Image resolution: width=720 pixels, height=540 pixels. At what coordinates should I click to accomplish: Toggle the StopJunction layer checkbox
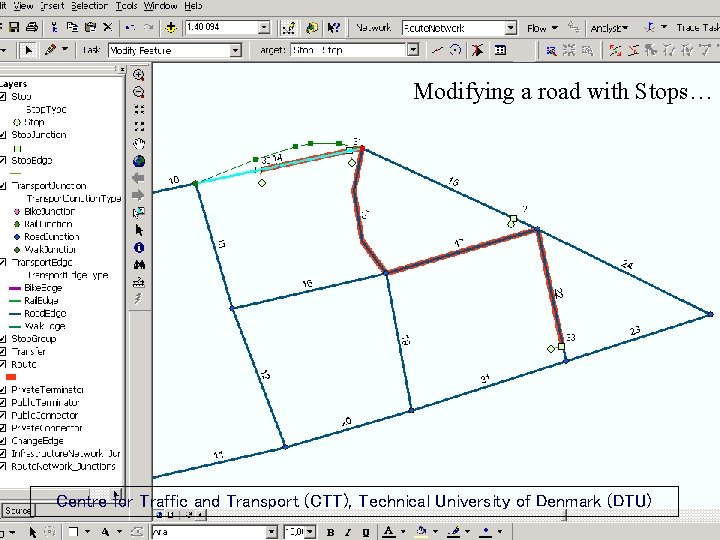3,135
